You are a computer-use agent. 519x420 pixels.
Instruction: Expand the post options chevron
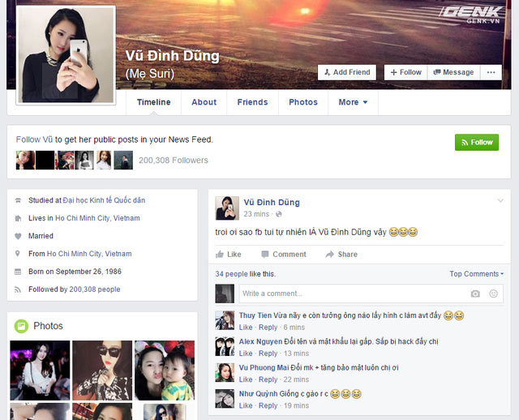pos(500,200)
